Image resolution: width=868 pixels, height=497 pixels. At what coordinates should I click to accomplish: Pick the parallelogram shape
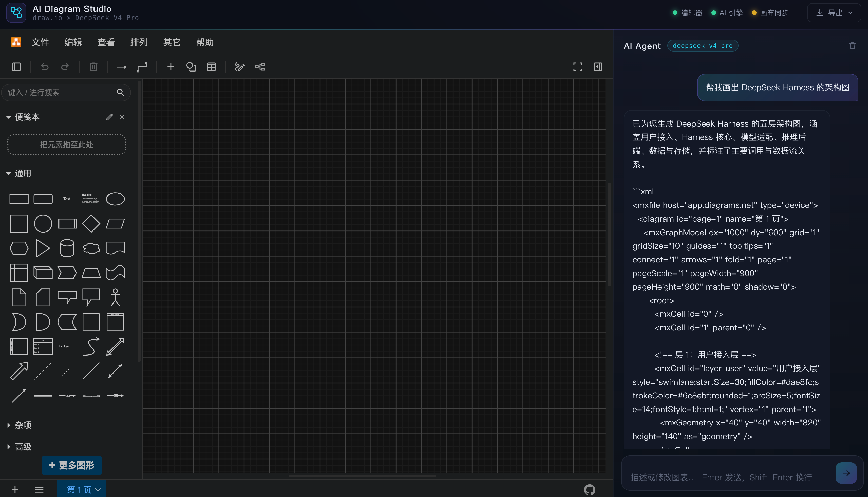point(115,224)
